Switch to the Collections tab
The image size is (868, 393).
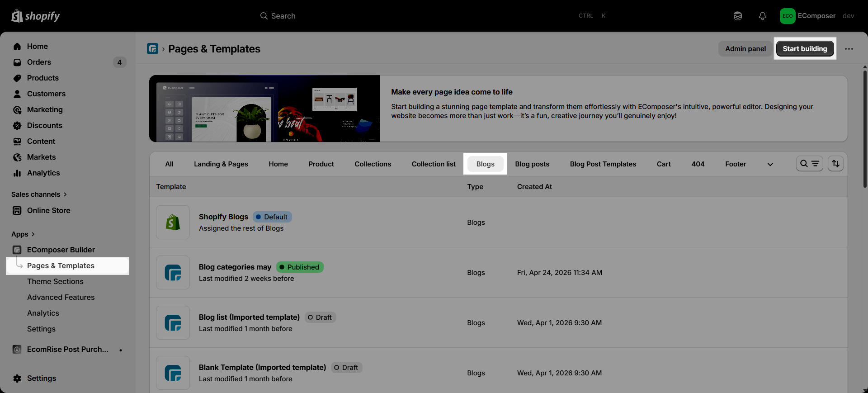[373, 164]
